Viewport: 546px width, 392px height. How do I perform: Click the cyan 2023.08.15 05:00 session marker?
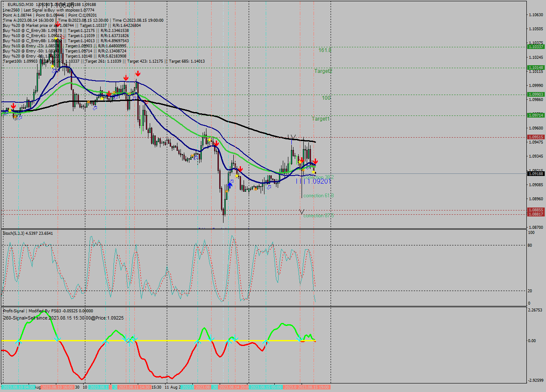[267, 388]
